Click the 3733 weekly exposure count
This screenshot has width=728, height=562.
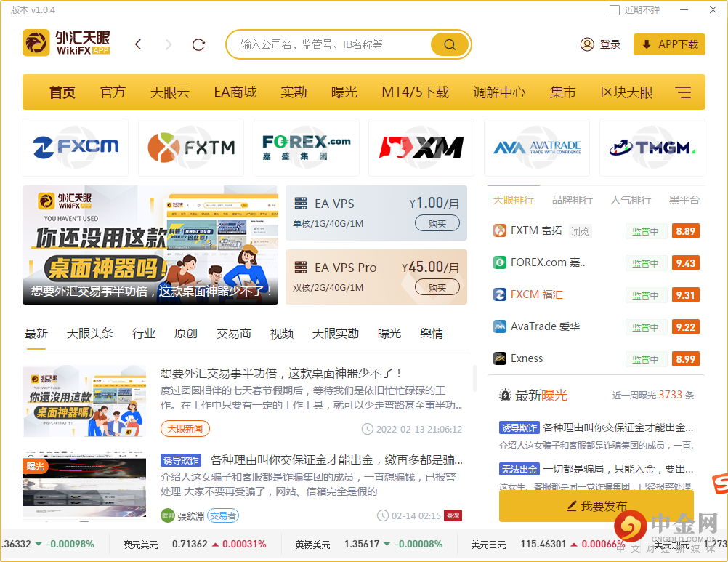pos(671,395)
